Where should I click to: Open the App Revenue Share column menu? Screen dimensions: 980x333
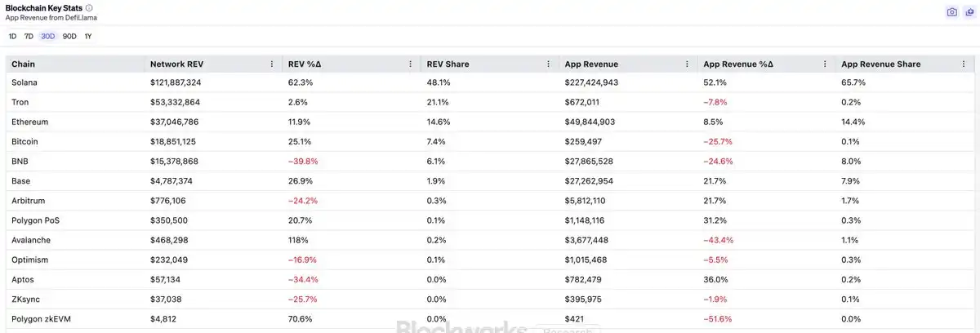pyautogui.click(x=963, y=64)
